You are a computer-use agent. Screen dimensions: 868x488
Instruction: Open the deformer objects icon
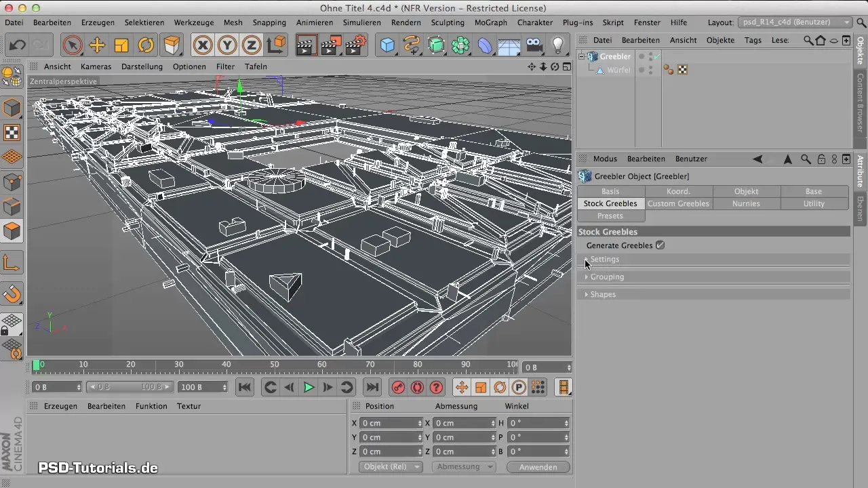[x=485, y=45]
